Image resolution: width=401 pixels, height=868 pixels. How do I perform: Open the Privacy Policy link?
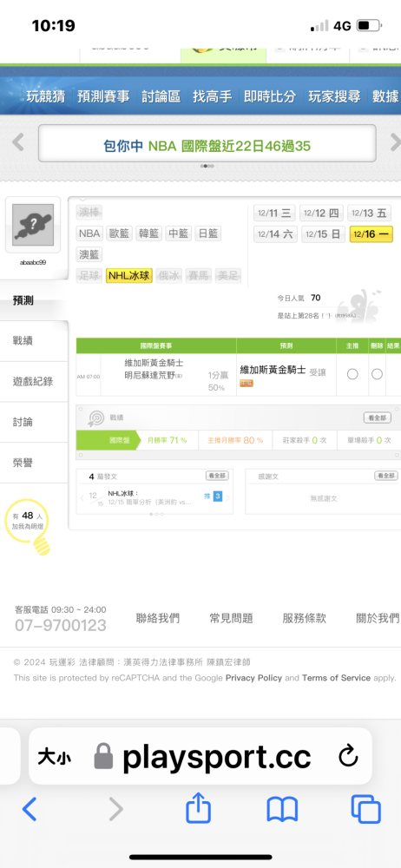tap(253, 678)
